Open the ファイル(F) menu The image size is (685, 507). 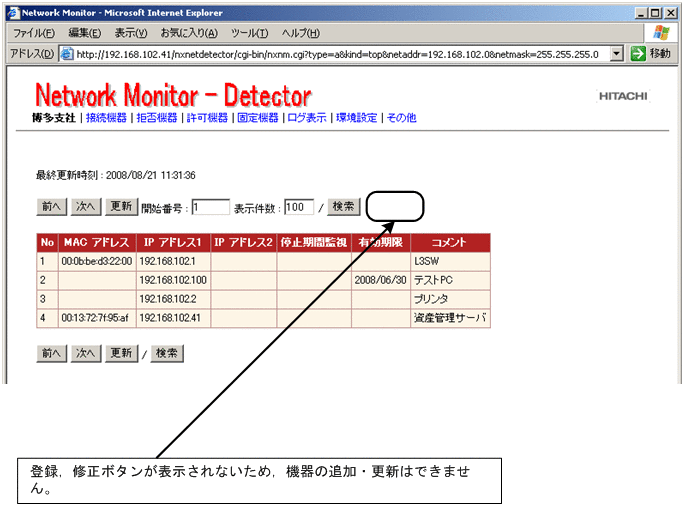(34, 33)
